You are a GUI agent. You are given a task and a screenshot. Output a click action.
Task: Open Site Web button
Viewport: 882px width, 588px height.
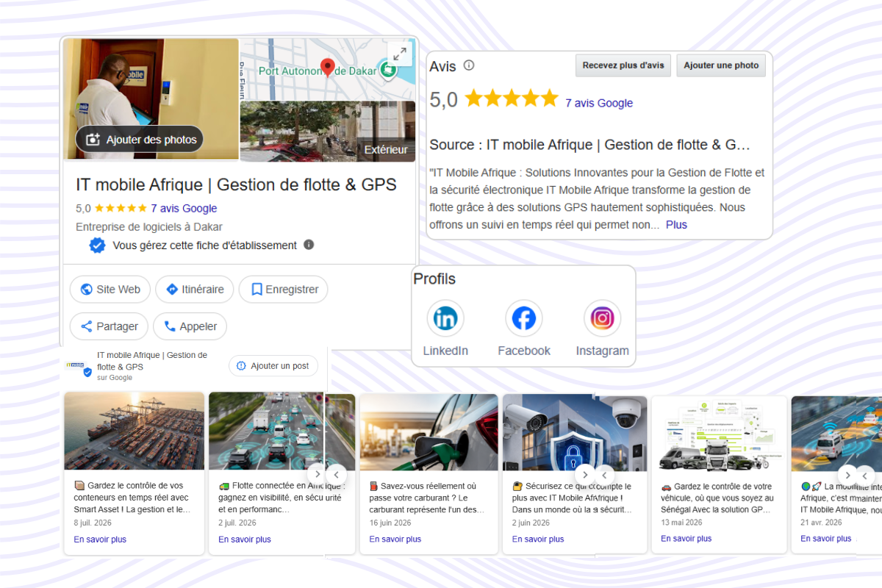110,290
